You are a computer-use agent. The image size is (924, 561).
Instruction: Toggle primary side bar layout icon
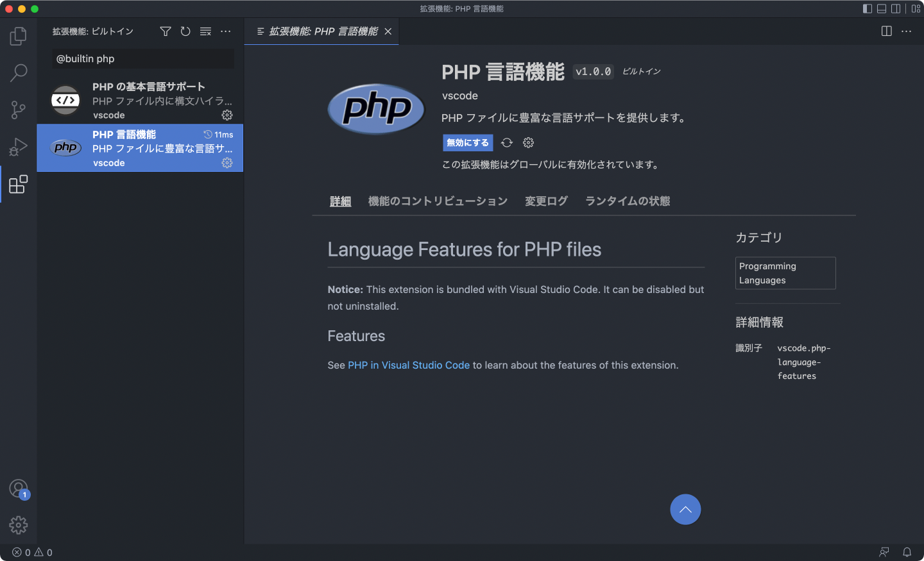(868, 9)
